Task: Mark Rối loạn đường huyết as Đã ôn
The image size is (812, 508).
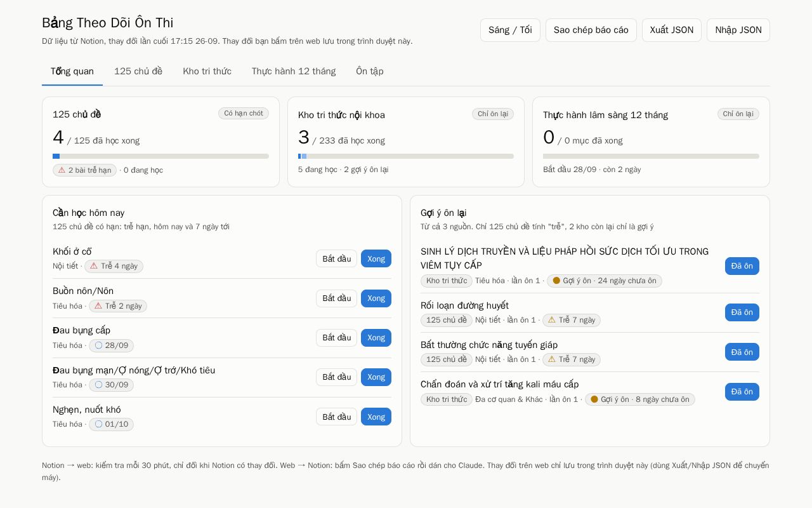Action: point(742,312)
